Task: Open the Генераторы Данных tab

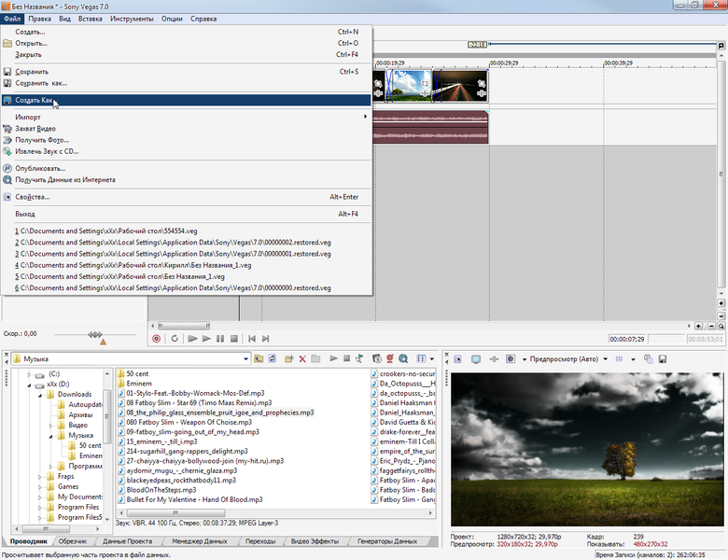Action: (387, 541)
